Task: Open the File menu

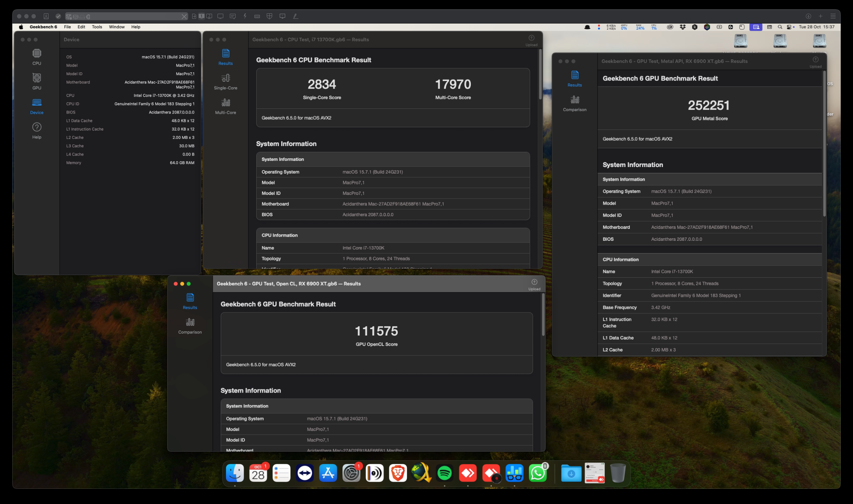Action: 67,27
